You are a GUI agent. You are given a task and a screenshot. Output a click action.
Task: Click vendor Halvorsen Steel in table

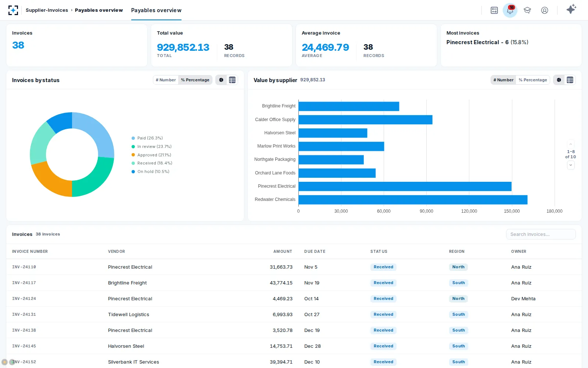pyautogui.click(x=126, y=346)
